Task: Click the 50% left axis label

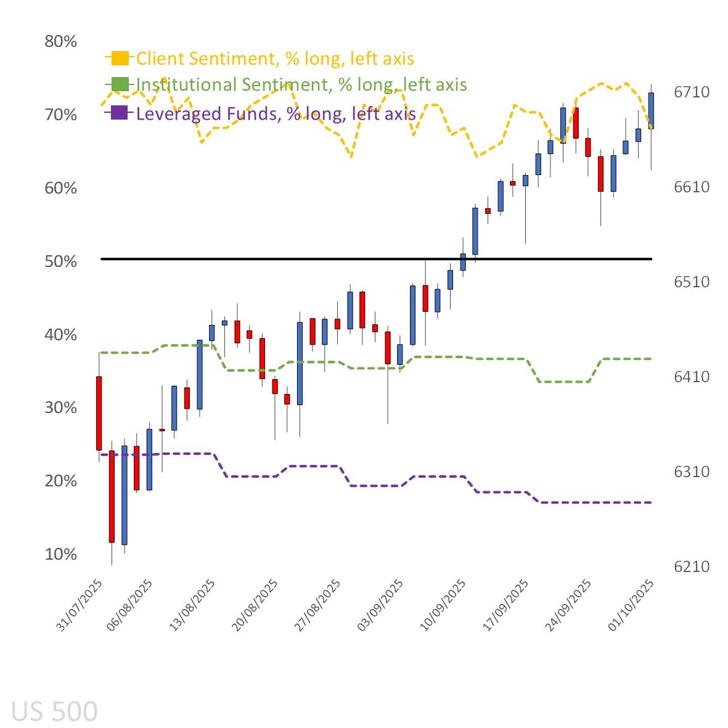Action: pos(60,261)
